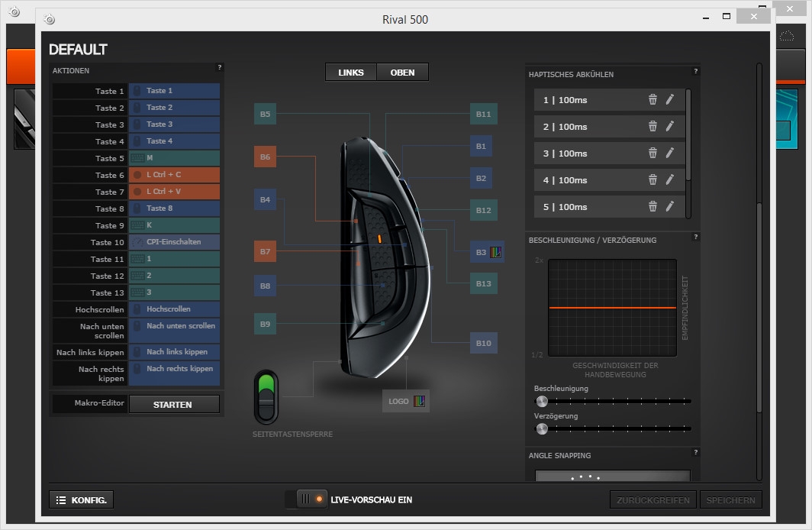Open the Taste 10 CPI-Einschalten assignment
This screenshot has height=530, width=812.
pyautogui.click(x=174, y=242)
